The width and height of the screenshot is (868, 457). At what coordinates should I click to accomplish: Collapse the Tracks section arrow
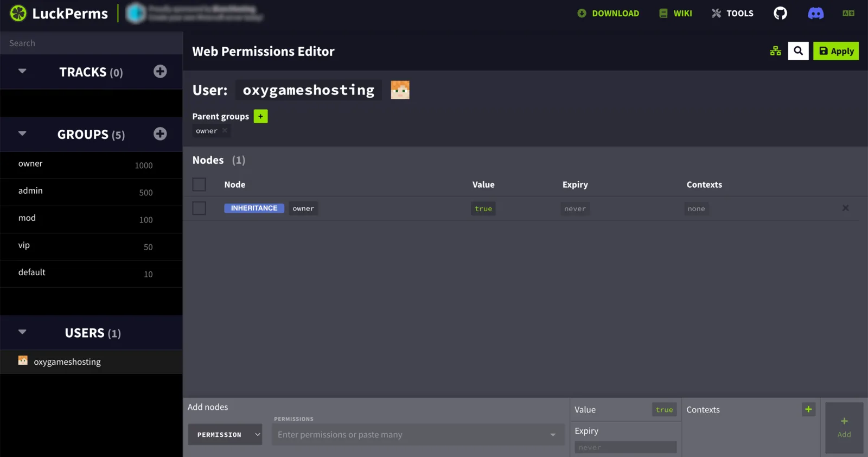(x=22, y=71)
